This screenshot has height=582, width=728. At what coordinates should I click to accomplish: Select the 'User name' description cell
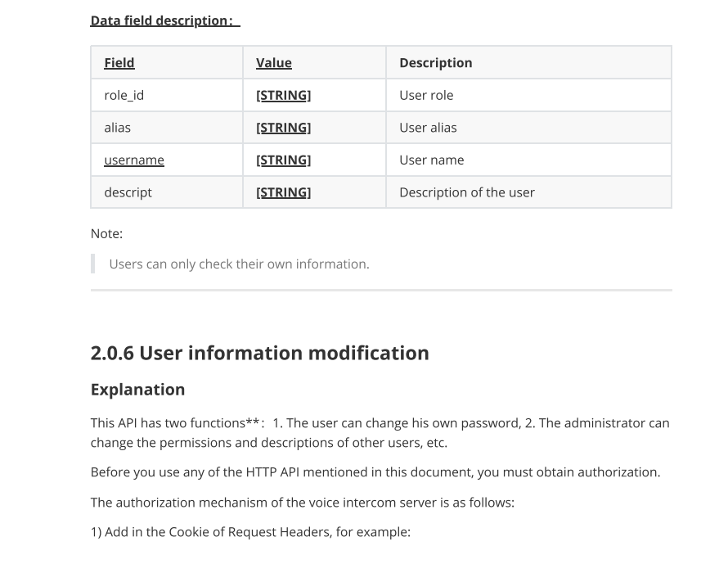coord(528,160)
